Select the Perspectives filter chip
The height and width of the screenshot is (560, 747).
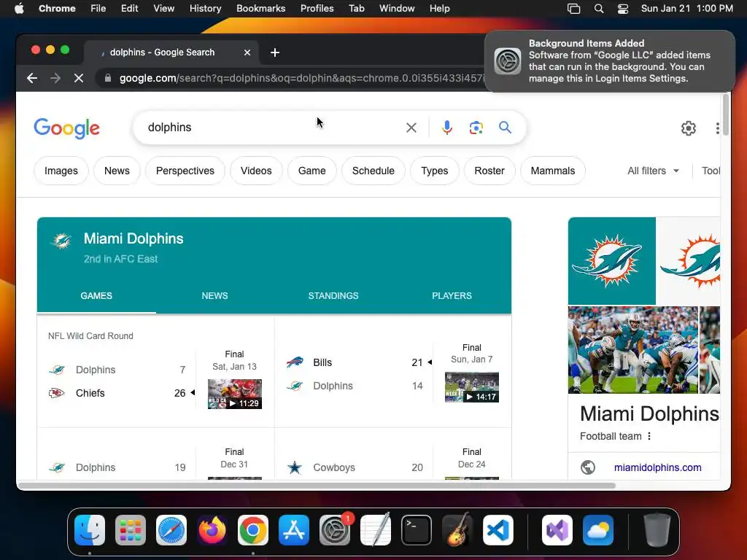[185, 171]
